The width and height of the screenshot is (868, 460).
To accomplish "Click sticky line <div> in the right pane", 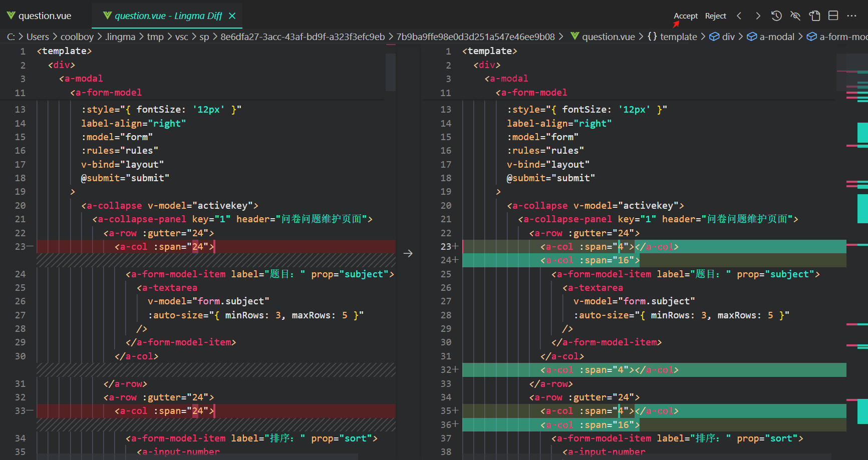I will [487, 65].
